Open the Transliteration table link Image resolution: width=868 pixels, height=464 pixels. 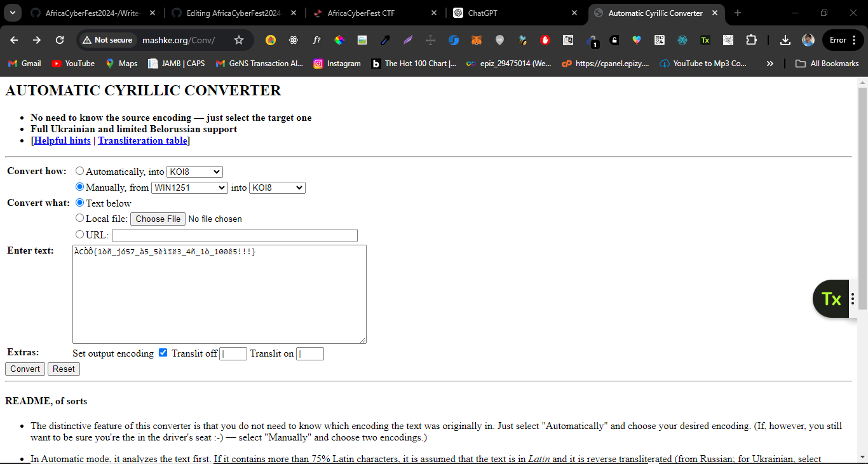coord(142,140)
